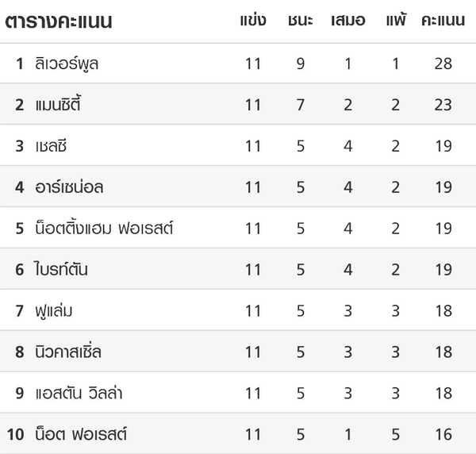Open the เชลซี team link

51,146
